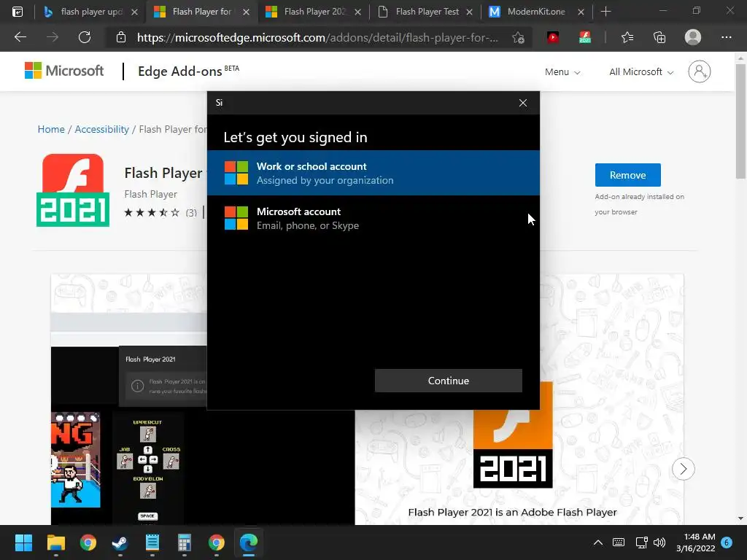This screenshot has width=747, height=560.
Task: Click the lock icon in address bar
Action: tap(121, 38)
